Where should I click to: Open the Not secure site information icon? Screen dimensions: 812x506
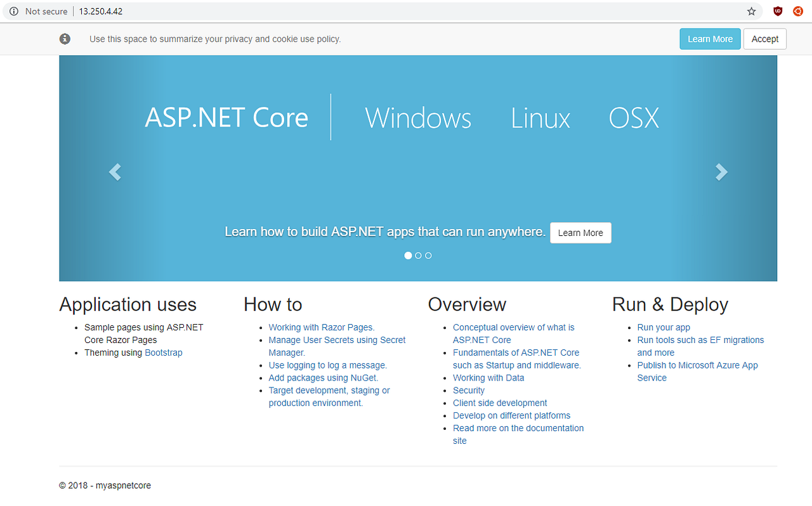(13, 11)
